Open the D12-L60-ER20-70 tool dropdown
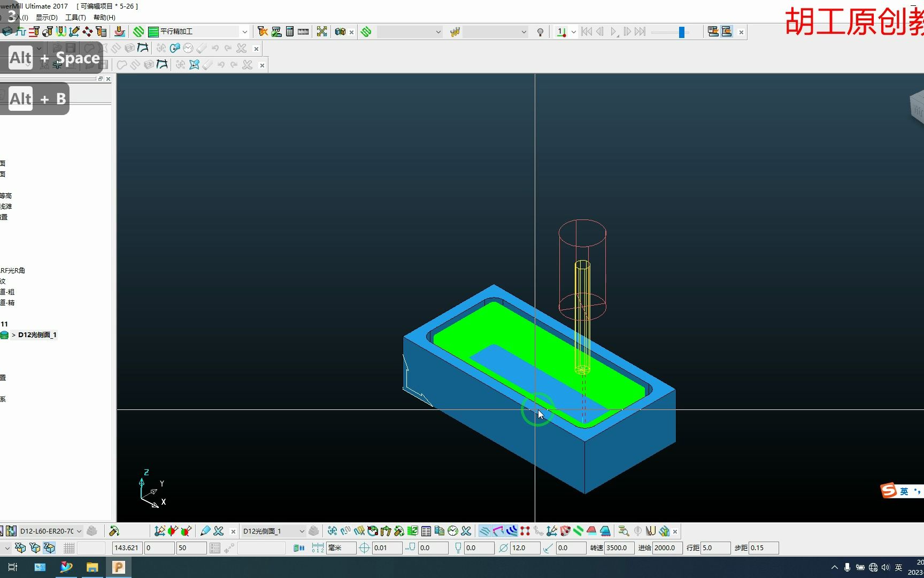The width and height of the screenshot is (924, 578). 79,531
